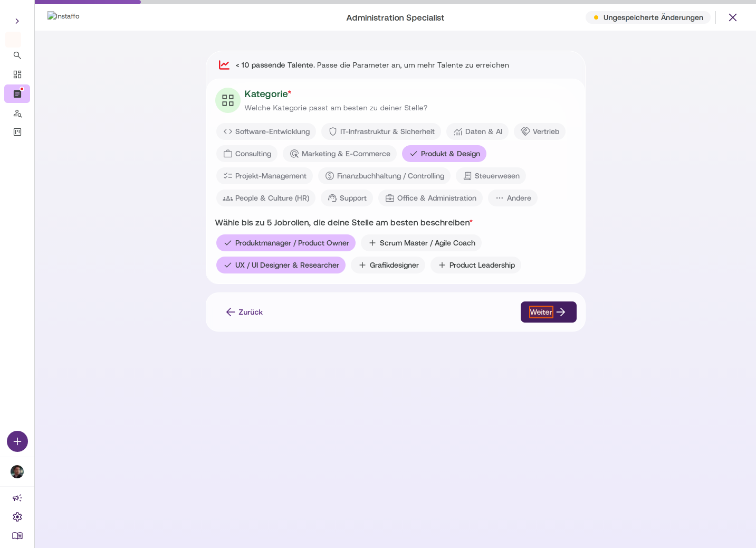Click the purple plus create button
The height and width of the screenshot is (548, 756).
click(x=17, y=441)
